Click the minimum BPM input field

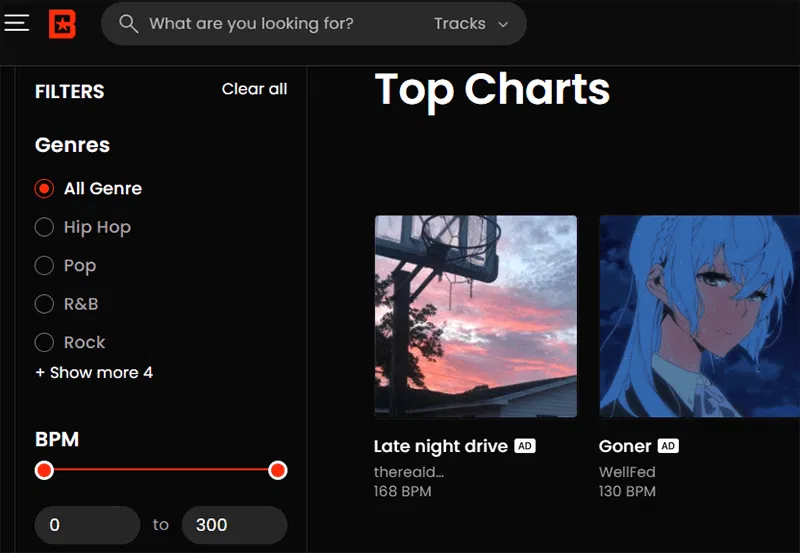[87, 525]
